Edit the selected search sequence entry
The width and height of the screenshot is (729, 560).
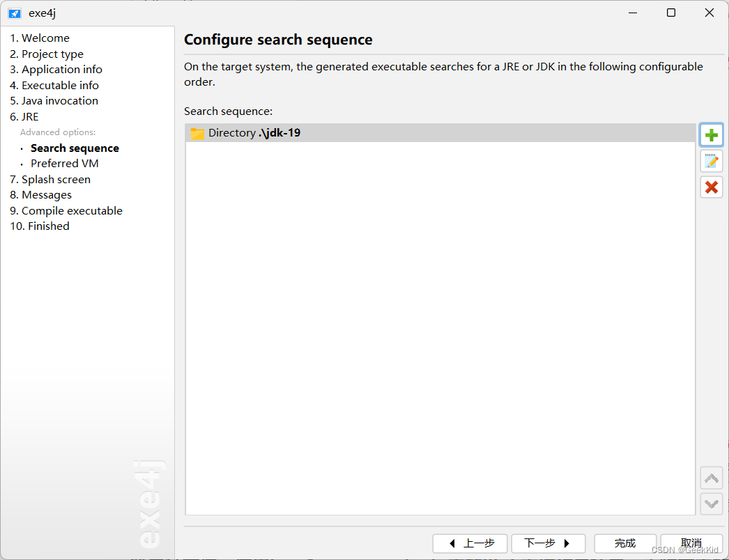point(711,162)
